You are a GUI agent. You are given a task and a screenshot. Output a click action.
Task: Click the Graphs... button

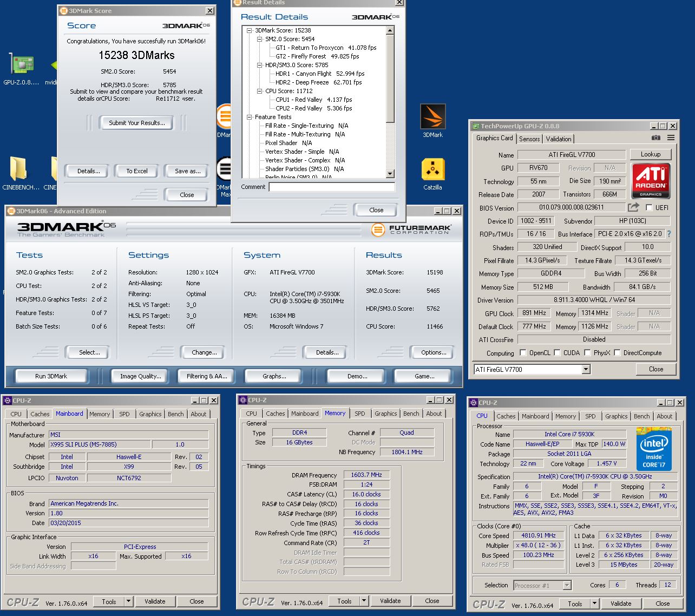(x=274, y=376)
